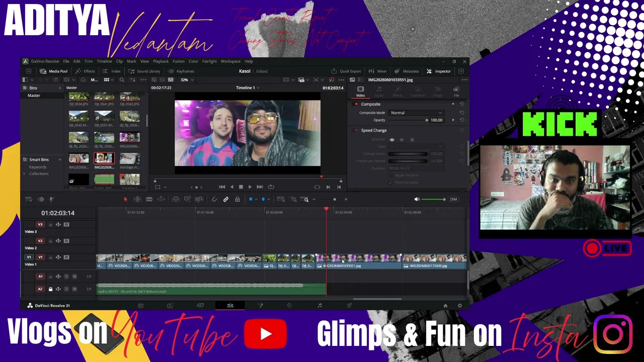This screenshot has height=362, width=644.
Task: Open the Fairlight menu
Action: point(209,61)
